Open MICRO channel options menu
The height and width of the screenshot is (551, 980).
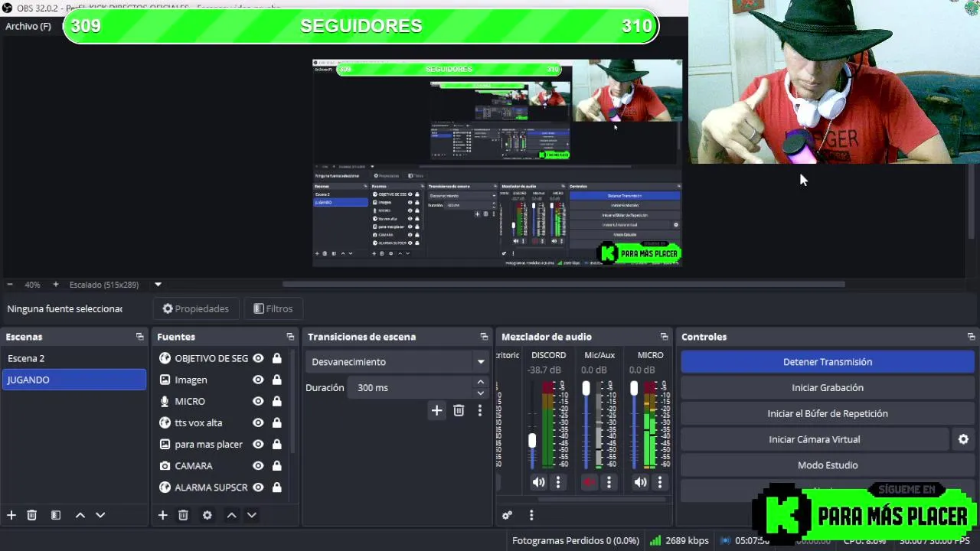point(659,482)
